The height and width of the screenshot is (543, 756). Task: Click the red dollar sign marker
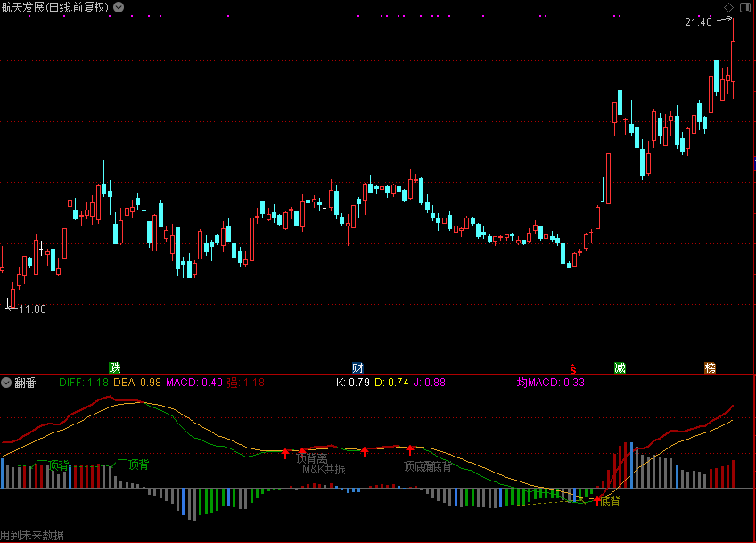[574, 367]
